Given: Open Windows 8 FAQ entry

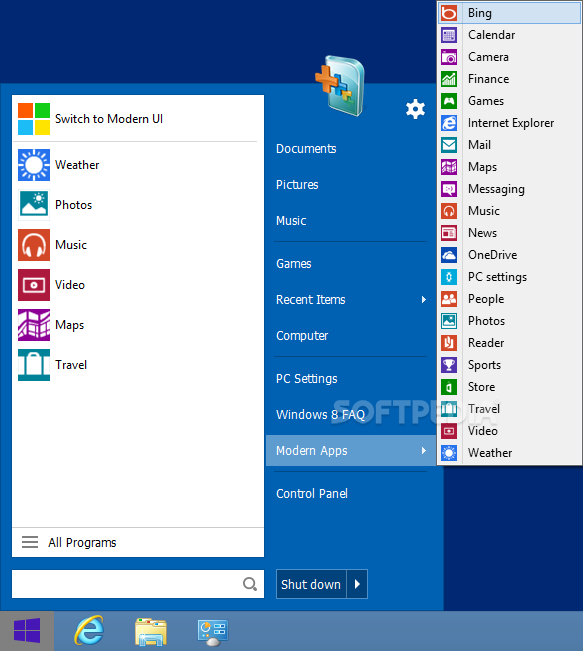Looking at the screenshot, I should click(320, 414).
